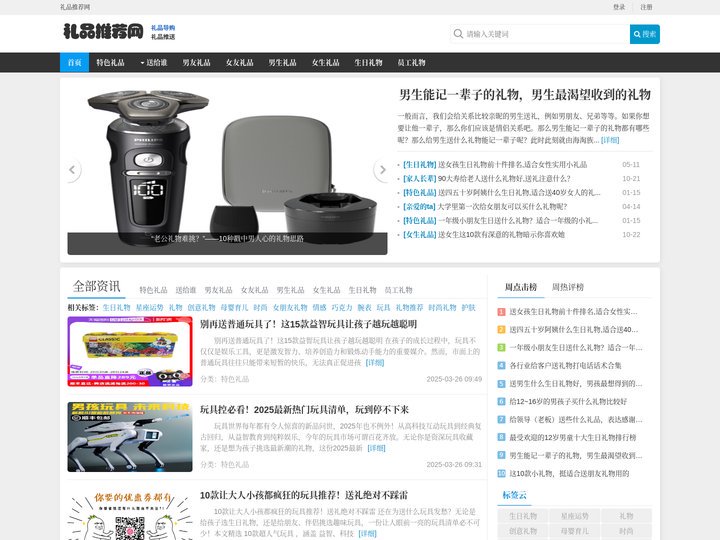Screen dimensions: 720x540
Task: Open the 首页 navigation tab
Action: [x=74, y=62]
